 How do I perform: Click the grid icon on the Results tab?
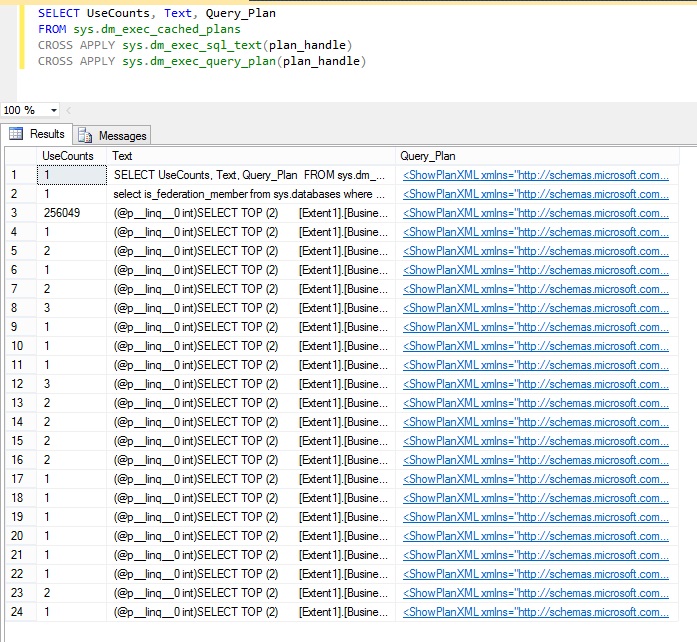point(16,134)
